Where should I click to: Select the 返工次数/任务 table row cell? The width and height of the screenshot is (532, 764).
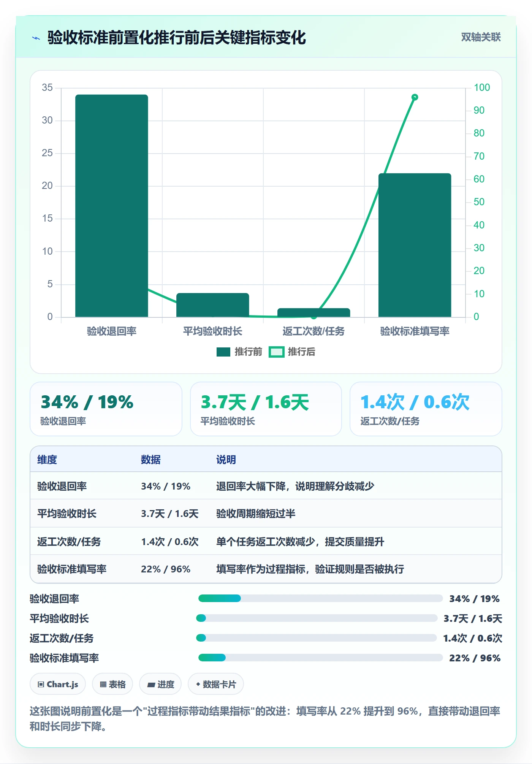pyautogui.click(x=69, y=542)
